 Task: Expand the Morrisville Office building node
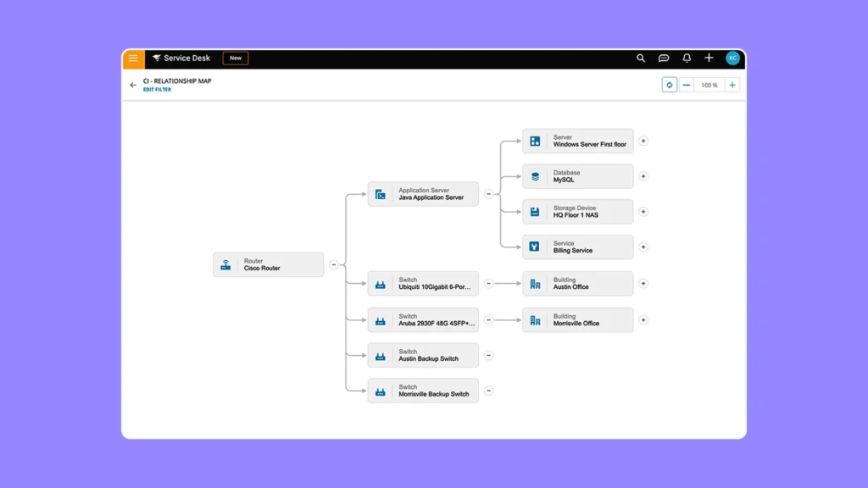[x=643, y=320]
